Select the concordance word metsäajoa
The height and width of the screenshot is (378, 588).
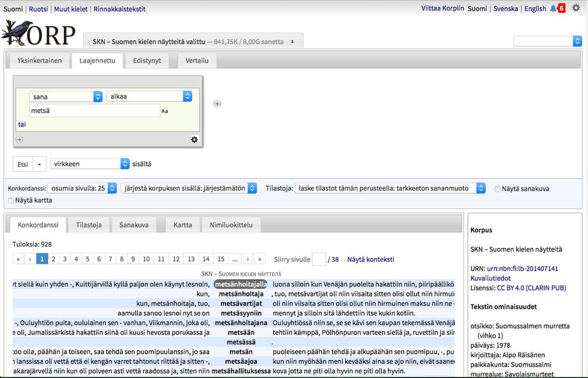tap(241, 361)
